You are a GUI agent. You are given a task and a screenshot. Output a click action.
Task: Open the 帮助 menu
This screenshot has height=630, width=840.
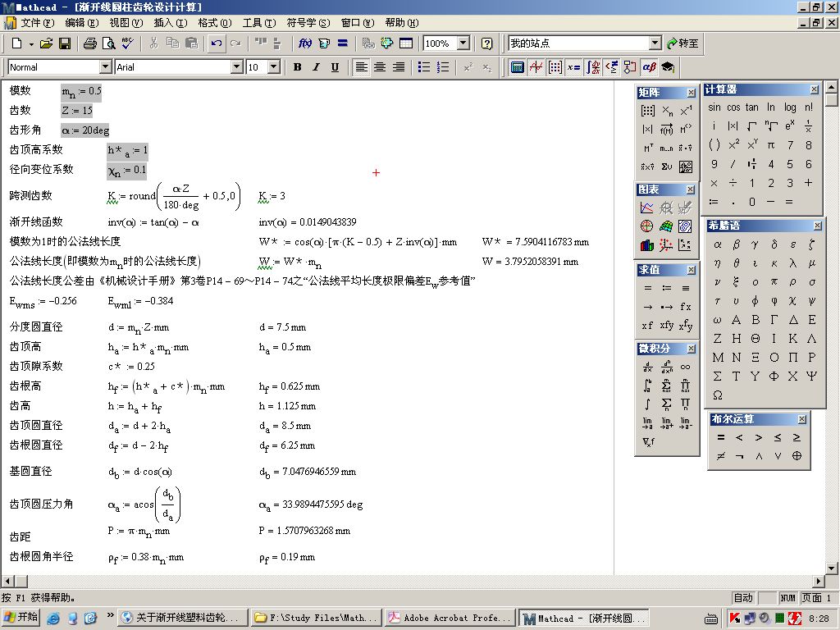[402, 23]
